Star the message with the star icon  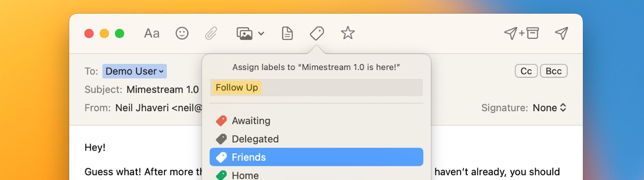coord(348,33)
